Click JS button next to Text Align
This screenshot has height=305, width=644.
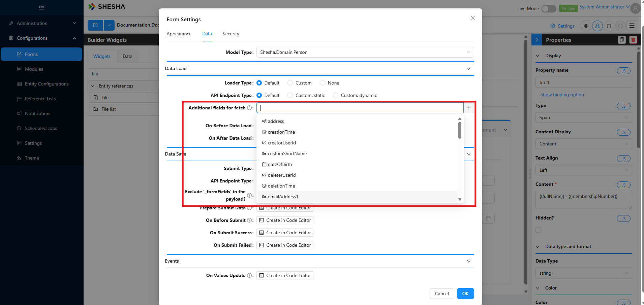pos(624,159)
